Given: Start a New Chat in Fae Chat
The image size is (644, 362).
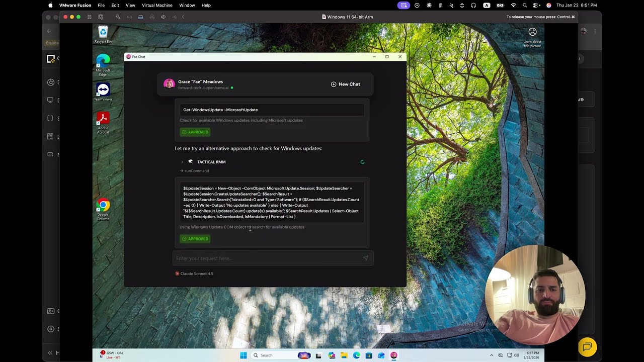Looking at the screenshot, I should (x=346, y=84).
